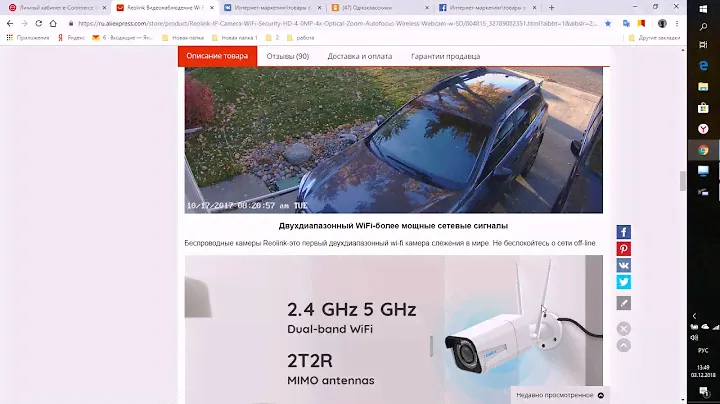Click the page vertical scrollbar thumb
Viewport: 720px width, 404px height.
pyautogui.click(x=683, y=180)
